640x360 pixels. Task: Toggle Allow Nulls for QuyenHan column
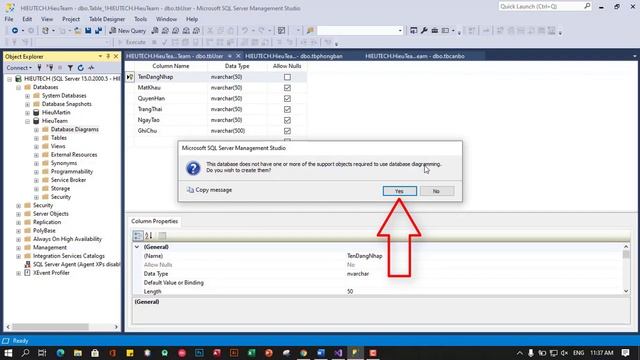click(287, 98)
